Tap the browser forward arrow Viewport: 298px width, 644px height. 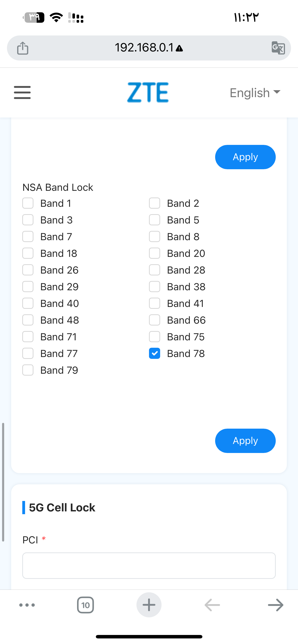coord(275,605)
